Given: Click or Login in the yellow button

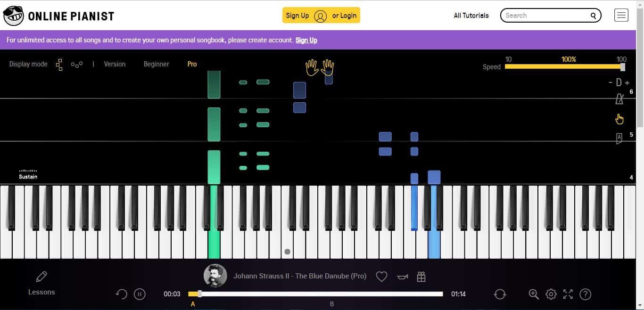Looking at the screenshot, I should tap(344, 16).
